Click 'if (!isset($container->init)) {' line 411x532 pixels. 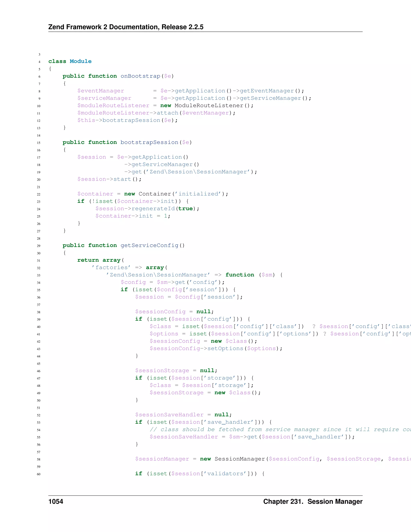pyautogui.click(x=133, y=201)
